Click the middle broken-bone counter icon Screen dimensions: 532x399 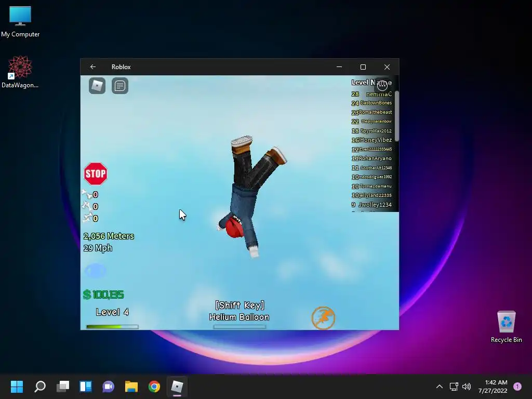click(x=87, y=206)
